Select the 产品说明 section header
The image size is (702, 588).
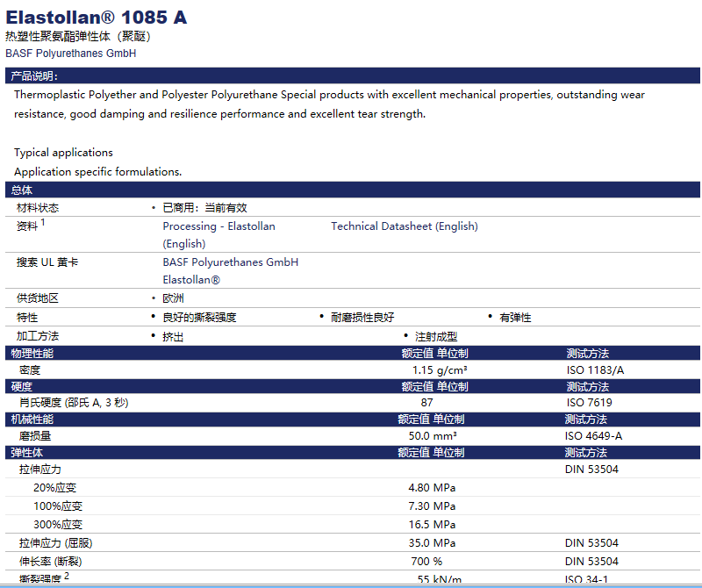coord(353,75)
